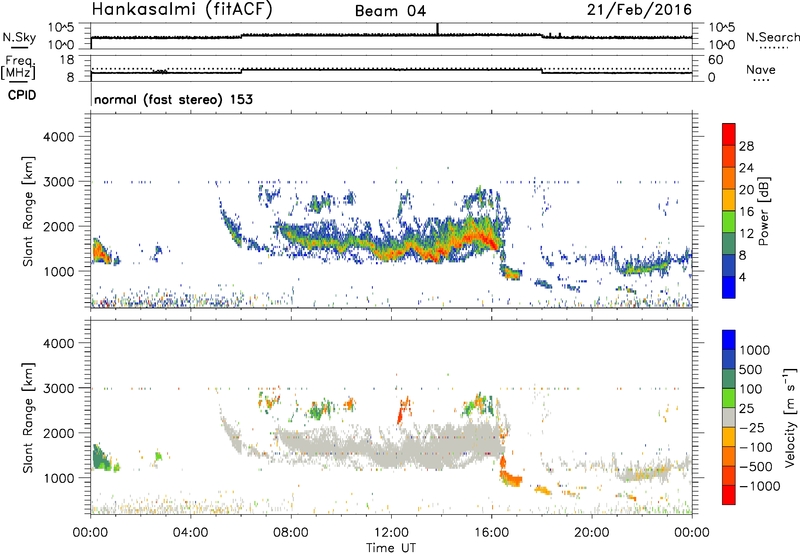Image resolution: width=800 pixels, height=554 pixels.
Task: Click the power panel 'Slant Range [km]' label
Action: (x=28, y=211)
